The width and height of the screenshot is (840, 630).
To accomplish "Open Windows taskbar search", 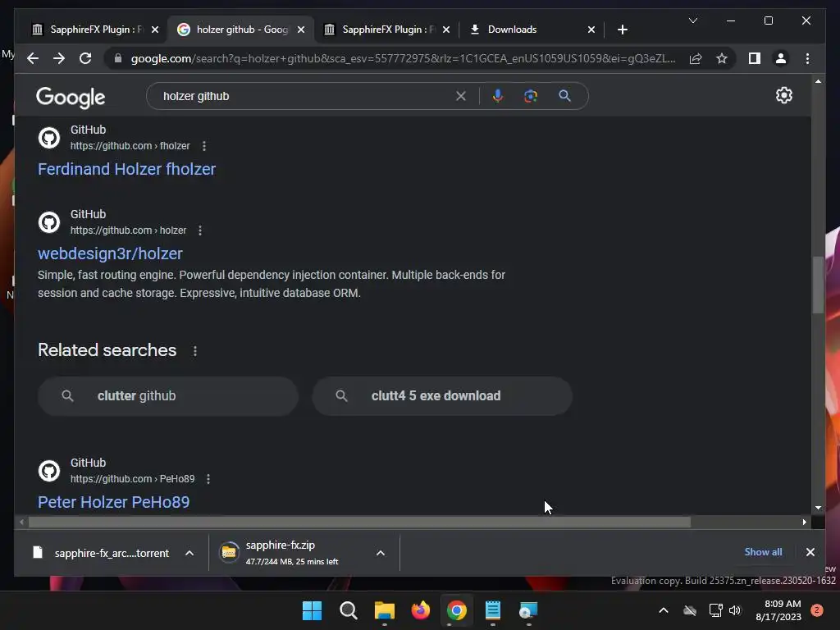I will pos(348,610).
